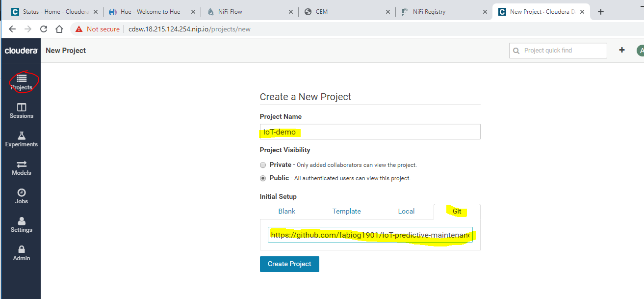This screenshot has width=644, height=299.
Task: Click the plus icon in header
Action: pos(622,50)
